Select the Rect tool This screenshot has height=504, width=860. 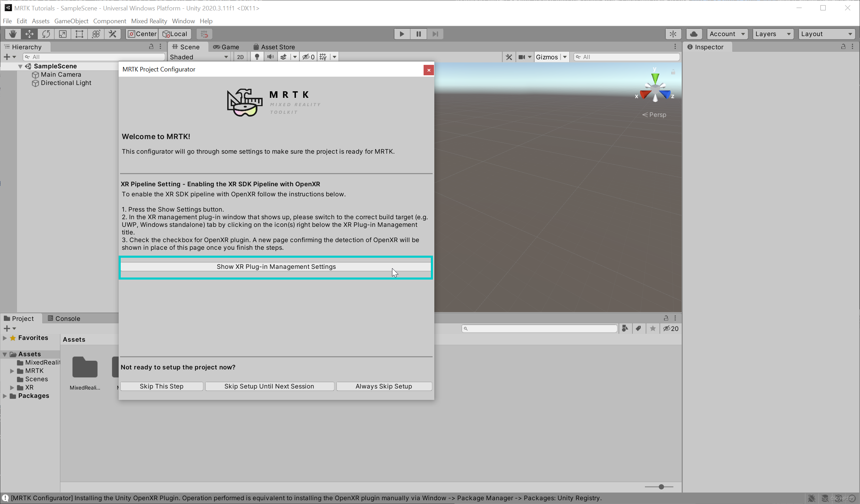coord(79,34)
